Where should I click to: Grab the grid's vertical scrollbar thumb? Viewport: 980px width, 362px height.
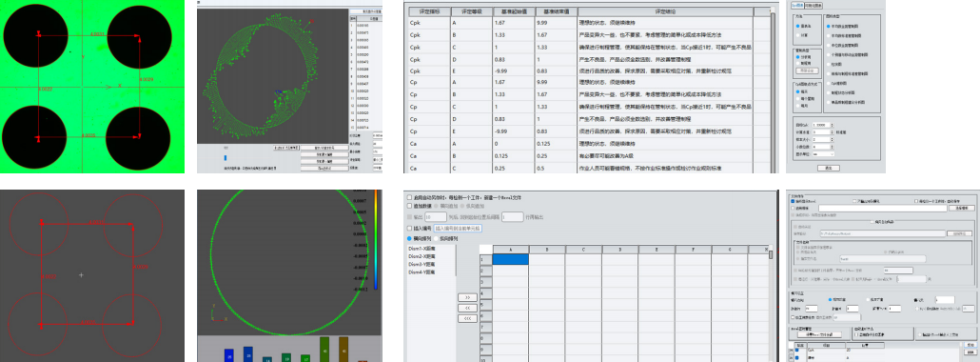tap(771, 254)
